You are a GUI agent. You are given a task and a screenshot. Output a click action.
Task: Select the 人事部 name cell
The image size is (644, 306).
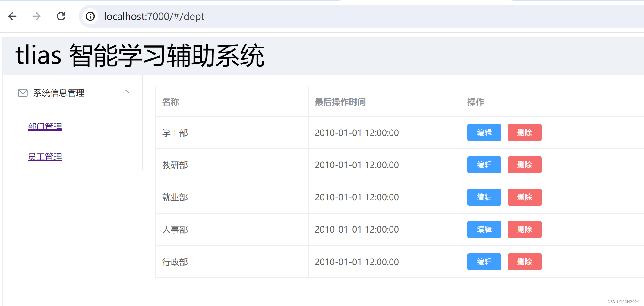(232, 229)
